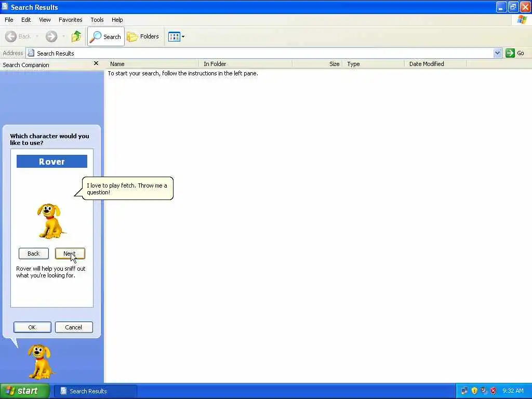
Task: Click the speech bubble about playing fetch
Action: click(127, 189)
